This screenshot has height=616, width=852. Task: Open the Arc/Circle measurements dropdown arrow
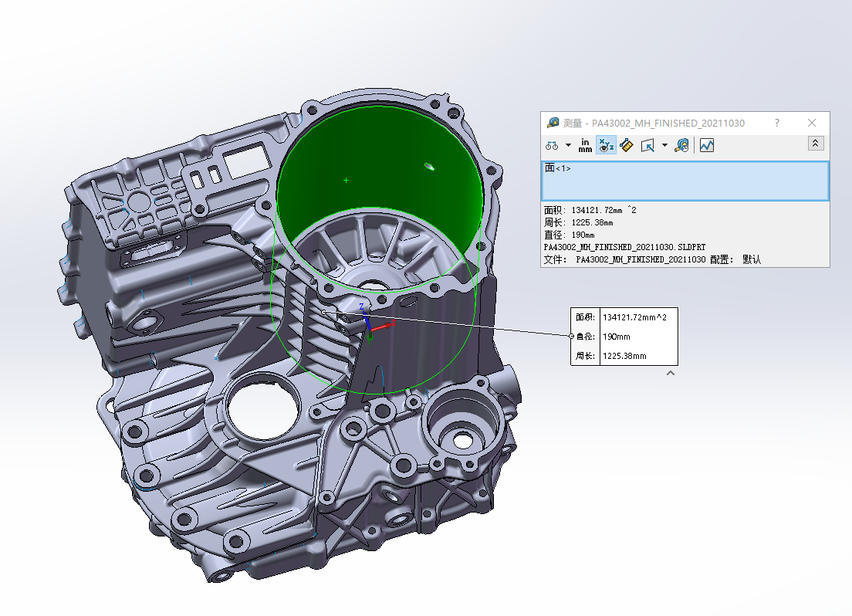[569, 145]
